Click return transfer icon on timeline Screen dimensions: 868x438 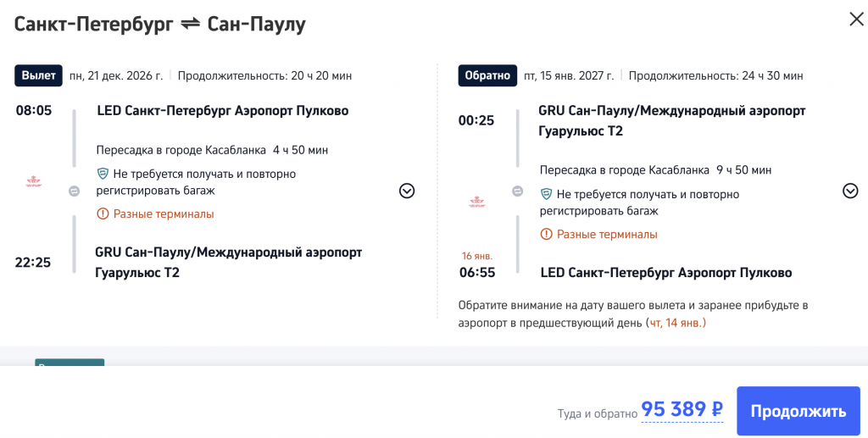coord(517,191)
